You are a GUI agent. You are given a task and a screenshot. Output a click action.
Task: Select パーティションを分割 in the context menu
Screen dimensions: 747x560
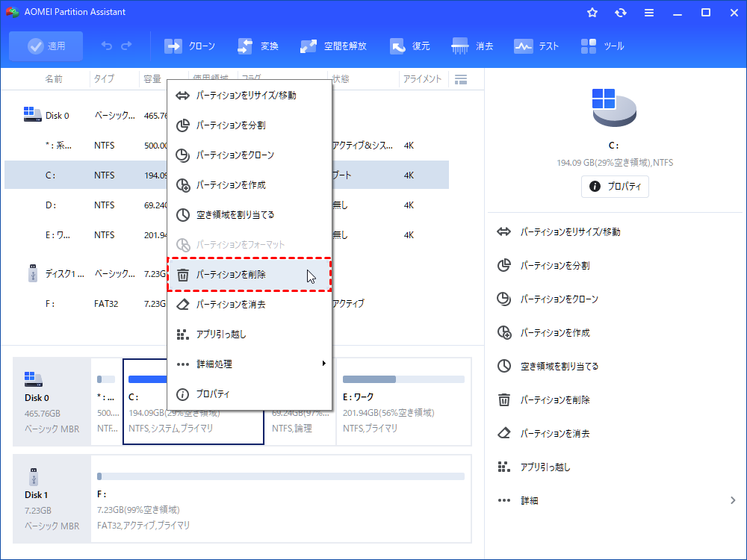pyautogui.click(x=249, y=125)
